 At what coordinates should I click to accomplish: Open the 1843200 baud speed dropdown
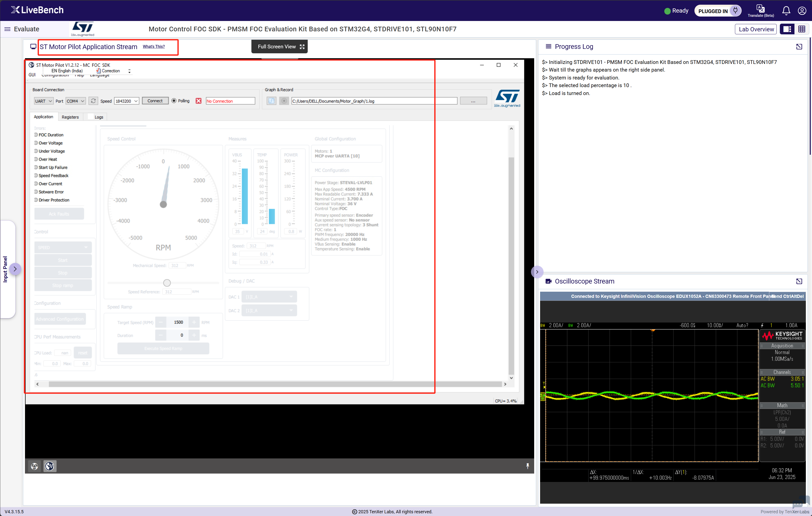[x=126, y=101]
